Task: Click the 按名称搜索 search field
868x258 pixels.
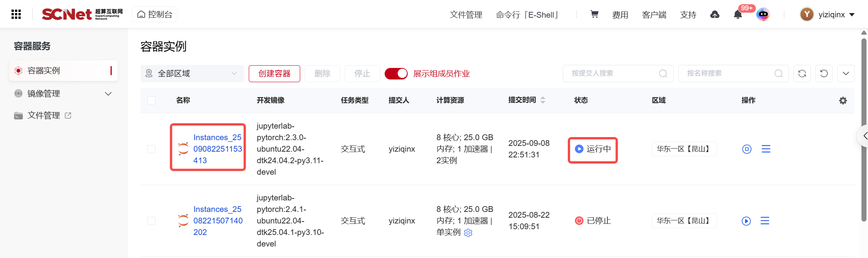Action: pyautogui.click(x=727, y=74)
